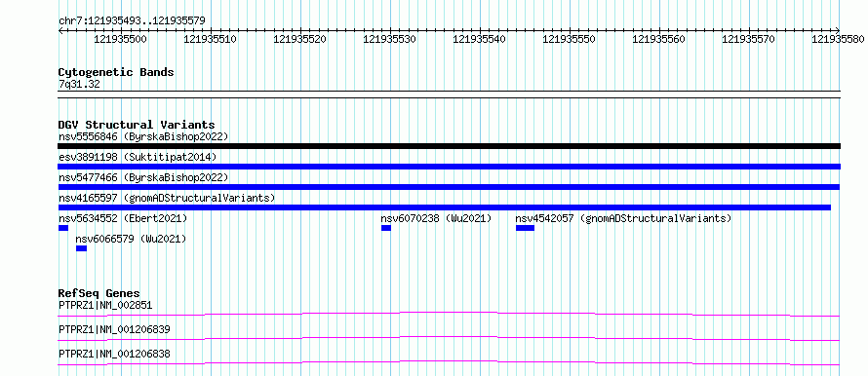Click the small nsv5634552 Ebert2021 feature block
Image resolution: width=868 pixels, height=376 pixels.
click(x=63, y=228)
